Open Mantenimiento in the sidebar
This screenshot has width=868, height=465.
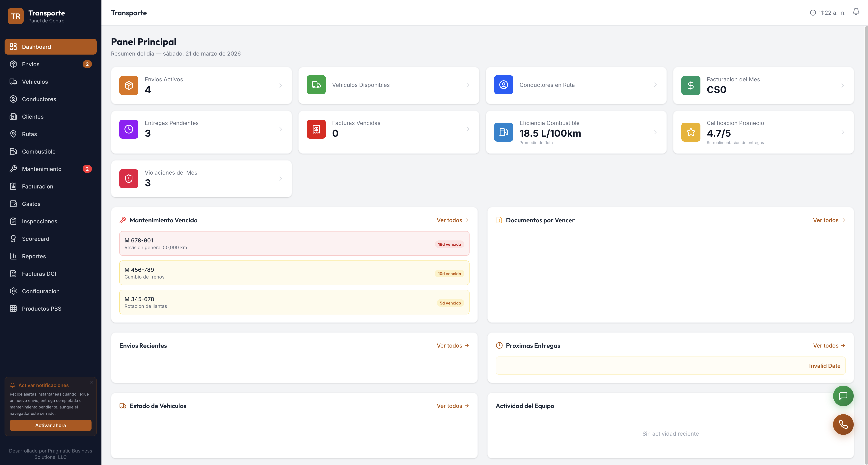[42, 169]
